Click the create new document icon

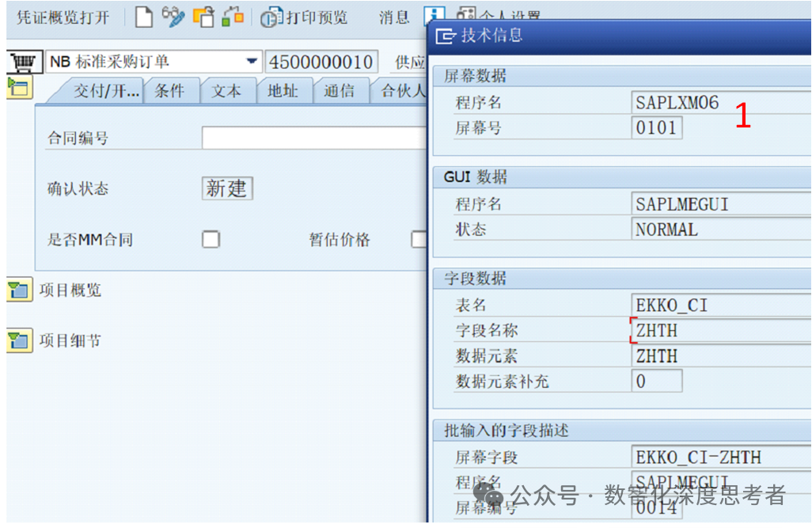pyautogui.click(x=144, y=17)
